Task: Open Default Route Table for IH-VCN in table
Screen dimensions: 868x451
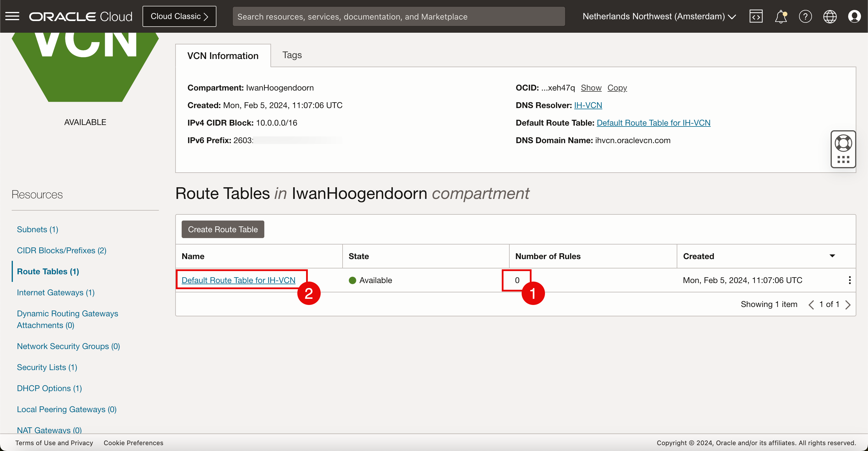Action: coord(238,280)
